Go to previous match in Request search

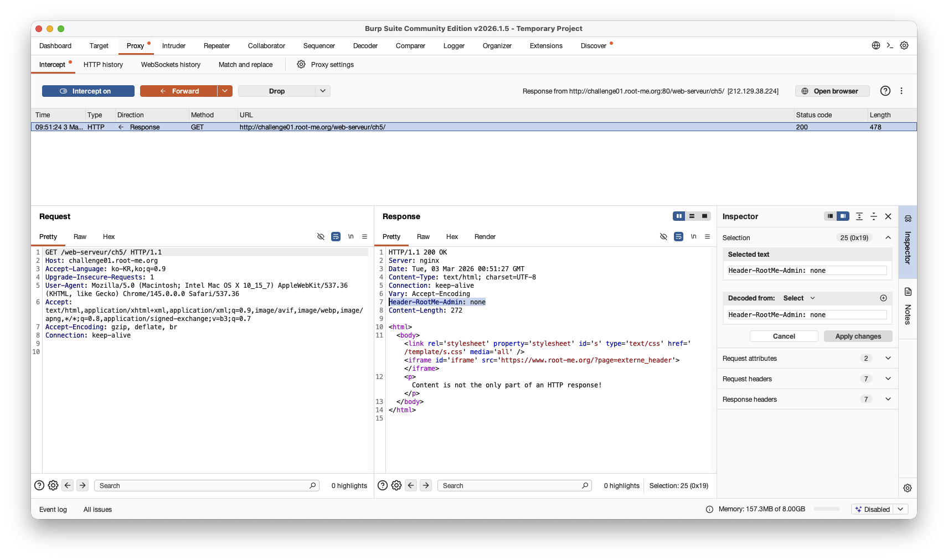(x=68, y=485)
